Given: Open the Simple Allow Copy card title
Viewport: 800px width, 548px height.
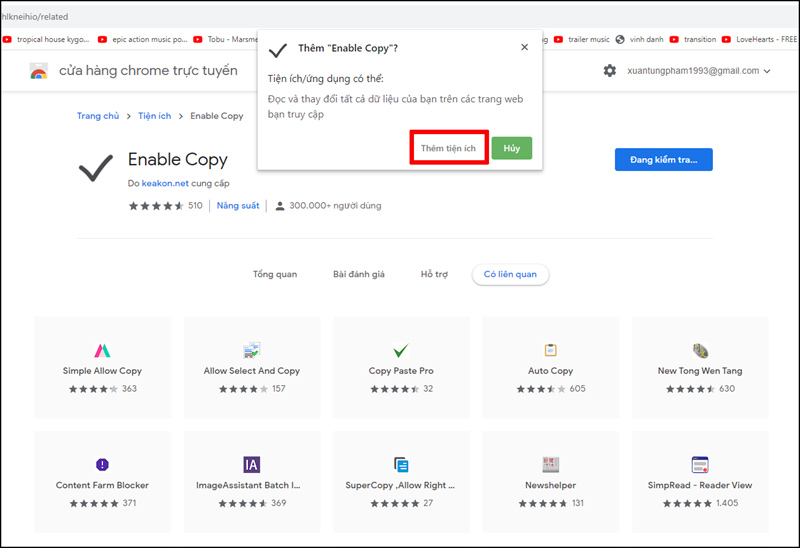Looking at the screenshot, I should [x=102, y=371].
